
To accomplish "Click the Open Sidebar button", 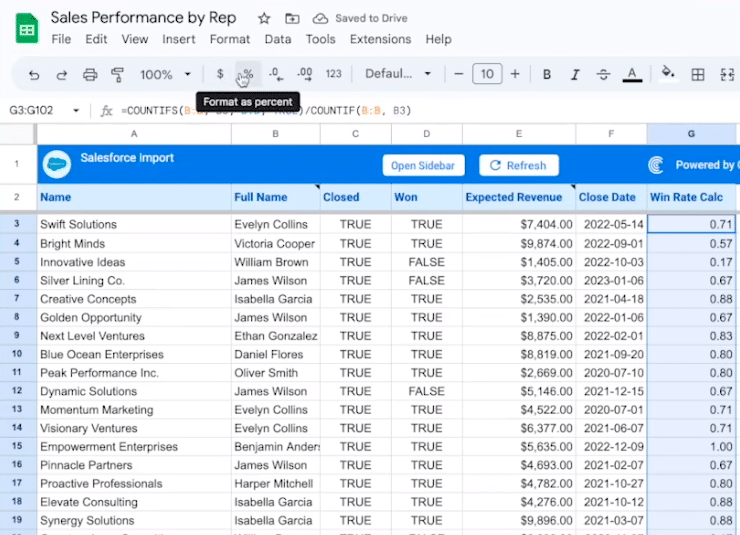I will coord(423,165).
